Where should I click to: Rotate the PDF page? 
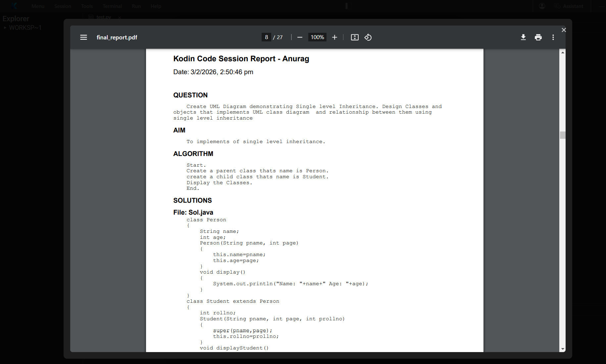pos(368,37)
